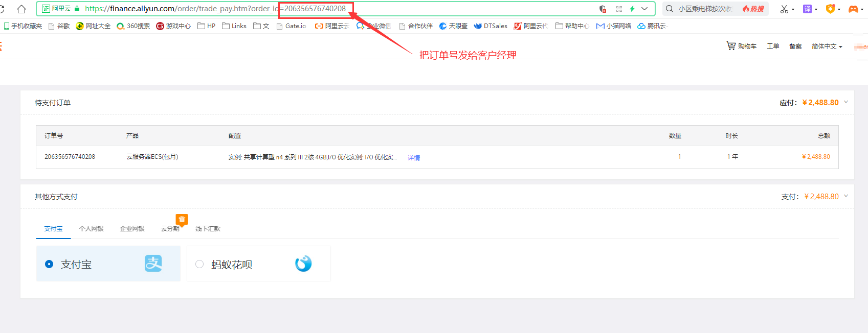Open the HP bookmark folder
868x333 pixels.
(x=207, y=26)
